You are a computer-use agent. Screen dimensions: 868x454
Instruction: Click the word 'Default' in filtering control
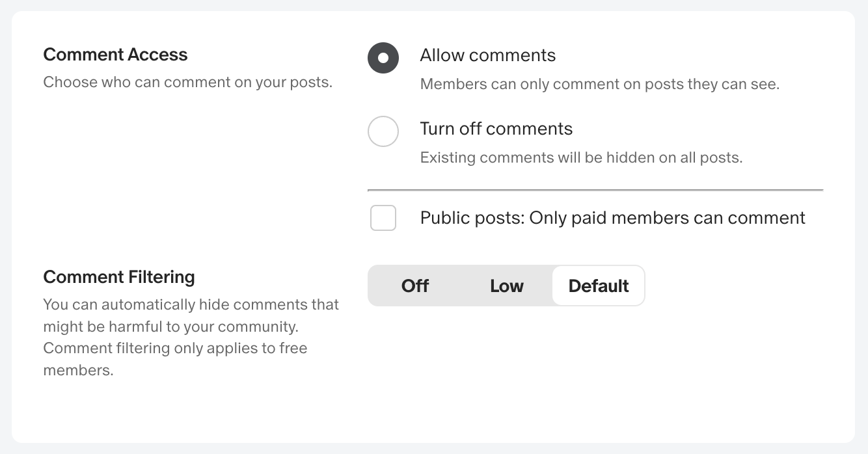(x=599, y=286)
